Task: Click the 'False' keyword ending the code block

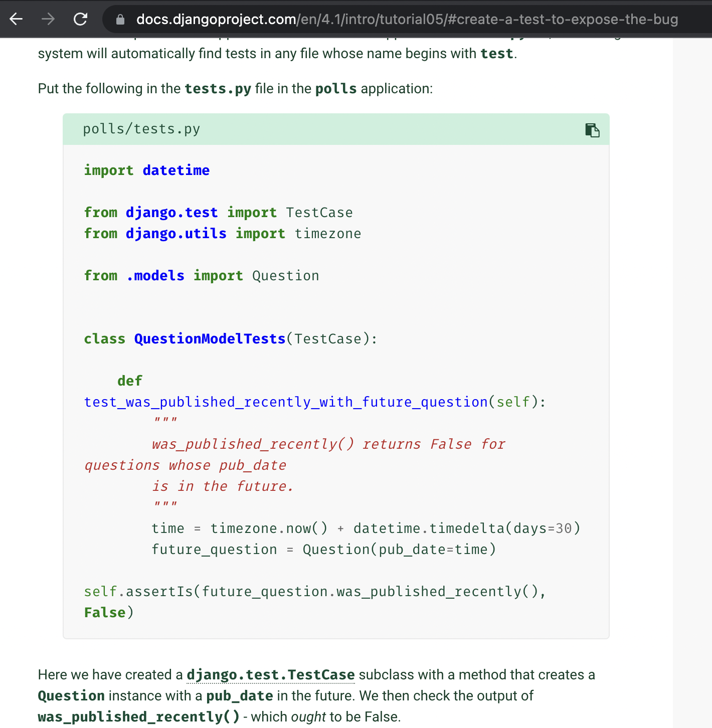Action: [105, 612]
